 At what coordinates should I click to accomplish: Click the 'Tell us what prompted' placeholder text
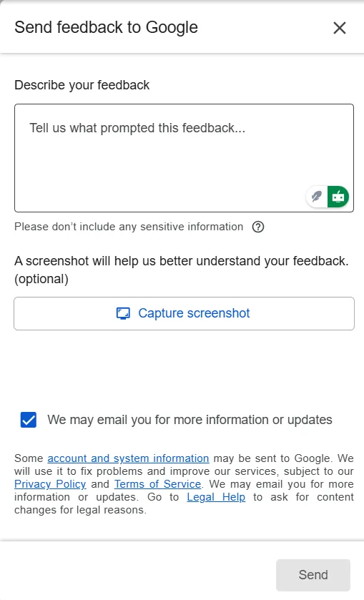(x=137, y=128)
